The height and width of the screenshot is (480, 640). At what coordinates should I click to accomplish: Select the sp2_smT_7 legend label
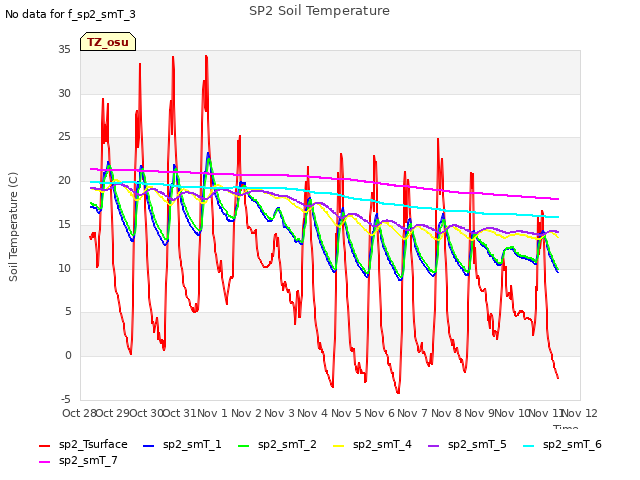point(88,460)
